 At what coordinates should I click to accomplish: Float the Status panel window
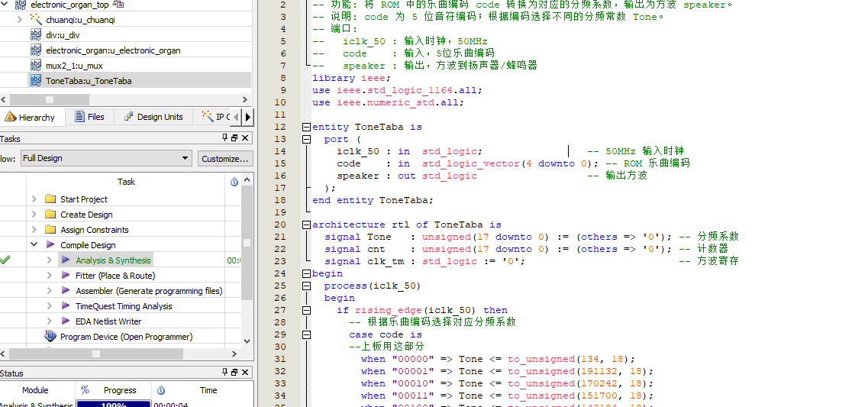(x=234, y=372)
